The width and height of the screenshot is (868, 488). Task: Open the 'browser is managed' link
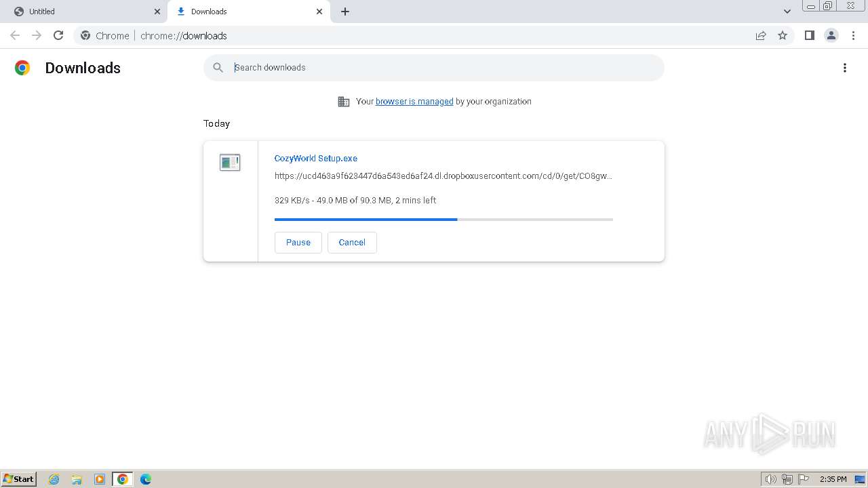(414, 102)
